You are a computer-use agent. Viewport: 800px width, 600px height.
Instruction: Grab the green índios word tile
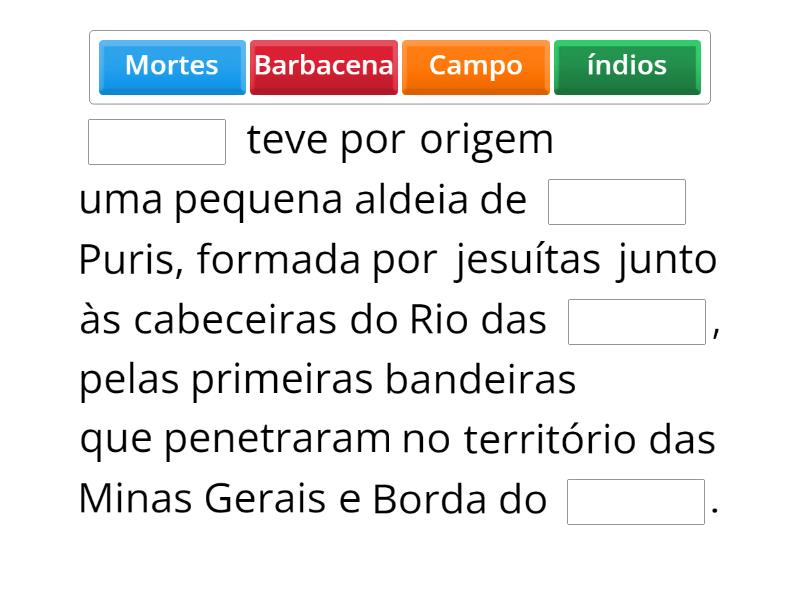pos(627,66)
